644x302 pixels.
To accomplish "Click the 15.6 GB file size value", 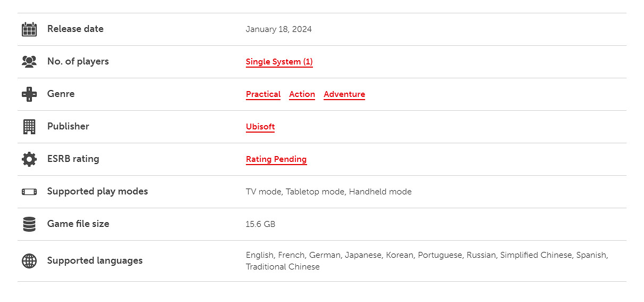I will tap(260, 224).
